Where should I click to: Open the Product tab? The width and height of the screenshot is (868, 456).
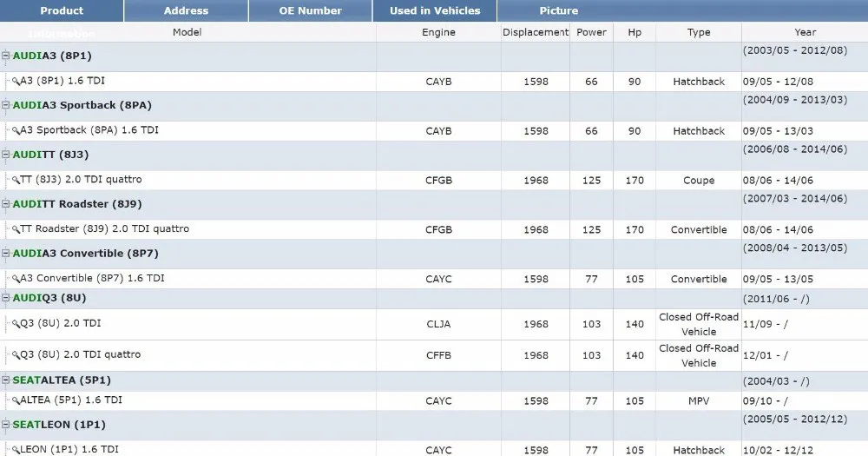pyautogui.click(x=62, y=10)
